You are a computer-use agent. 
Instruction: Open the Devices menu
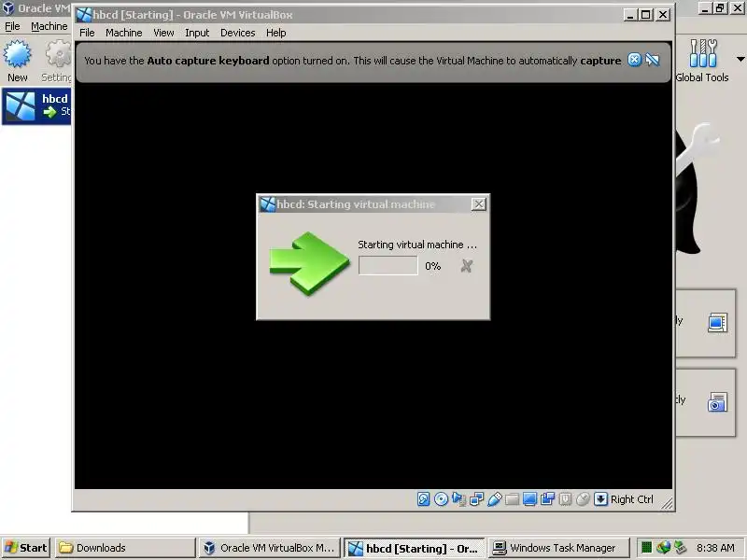(x=238, y=33)
